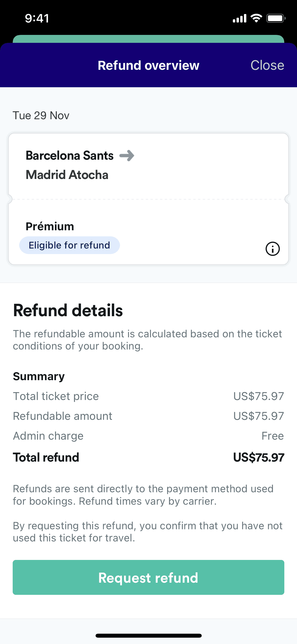Tap the home indicator bar
297x644 pixels.
tap(148, 636)
